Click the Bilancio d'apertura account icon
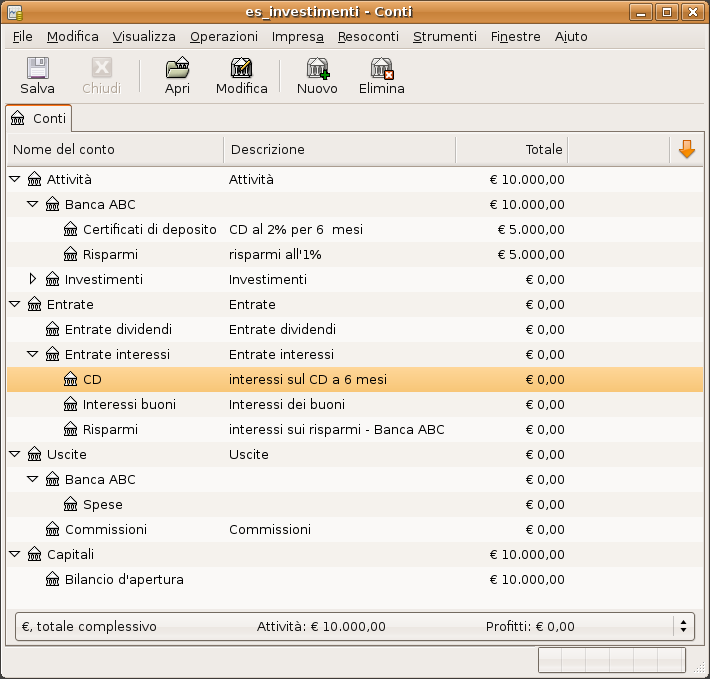The width and height of the screenshot is (710, 679). pyautogui.click(x=53, y=580)
